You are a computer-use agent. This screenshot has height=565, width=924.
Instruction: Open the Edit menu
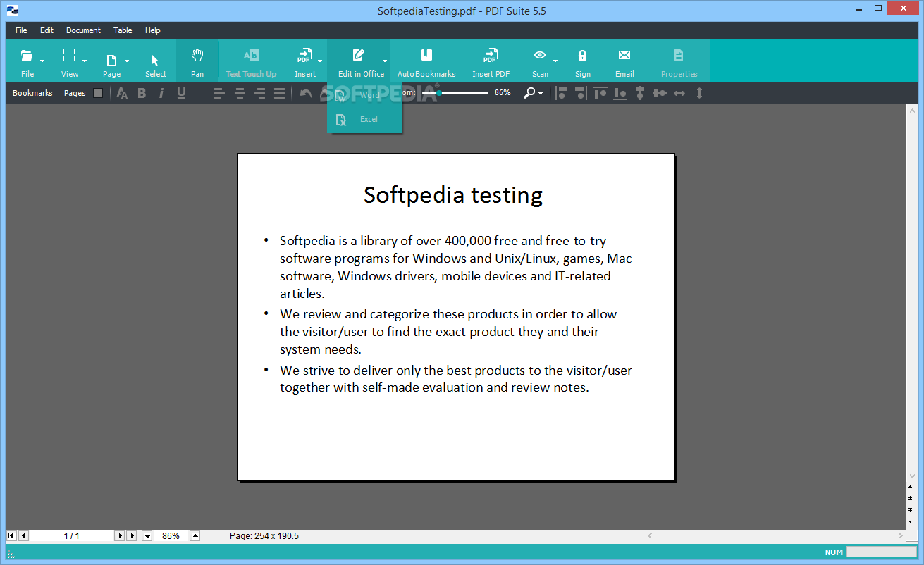coord(47,30)
